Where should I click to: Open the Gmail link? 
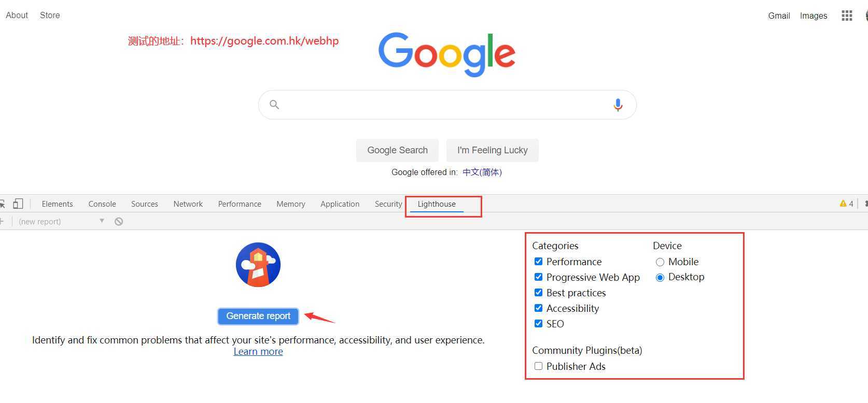(x=779, y=16)
